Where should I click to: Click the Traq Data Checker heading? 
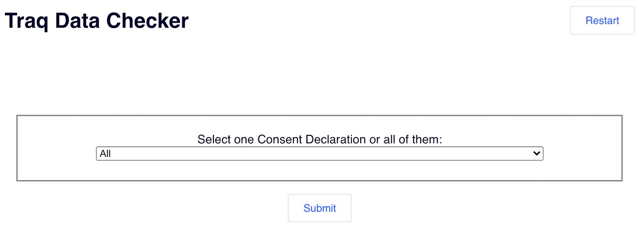(97, 21)
